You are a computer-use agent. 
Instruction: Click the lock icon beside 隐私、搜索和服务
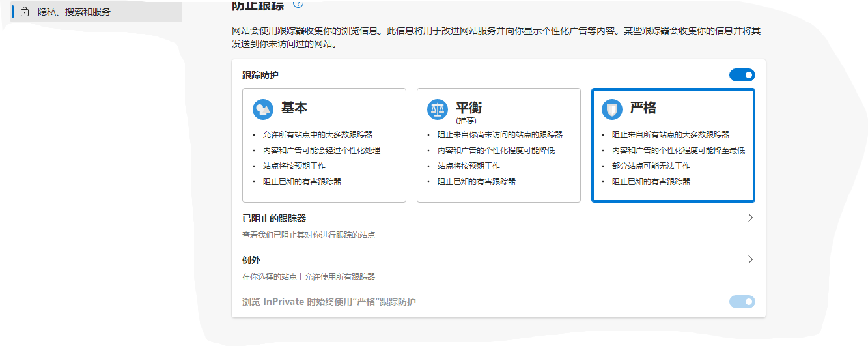click(25, 12)
